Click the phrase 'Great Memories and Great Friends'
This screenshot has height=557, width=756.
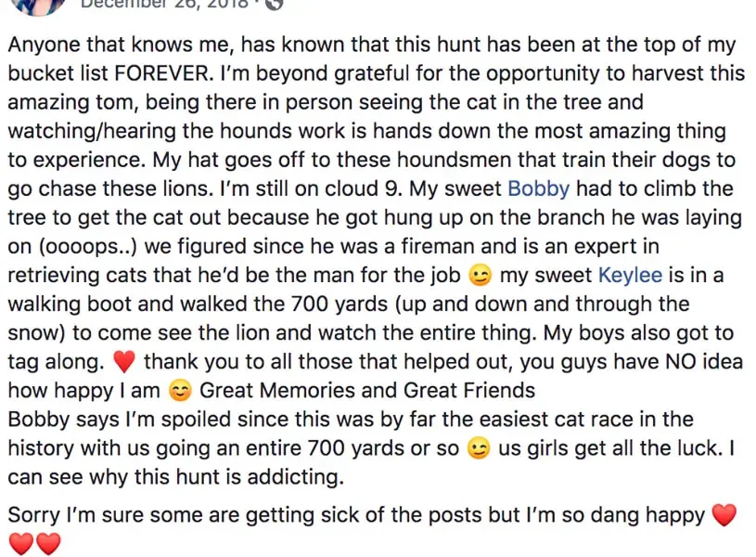367,391
